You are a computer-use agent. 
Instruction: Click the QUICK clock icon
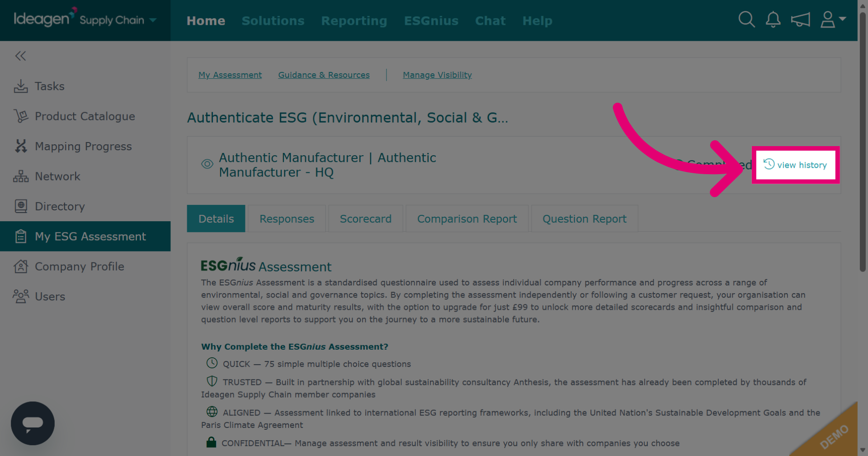pos(212,363)
